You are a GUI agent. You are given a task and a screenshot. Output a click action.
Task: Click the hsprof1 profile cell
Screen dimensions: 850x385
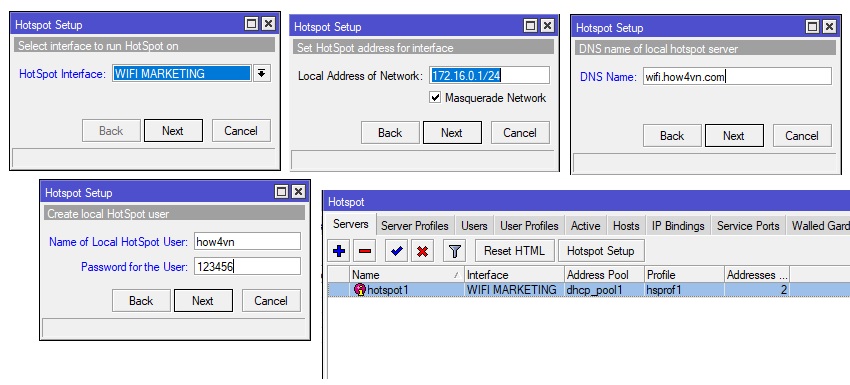click(x=684, y=290)
